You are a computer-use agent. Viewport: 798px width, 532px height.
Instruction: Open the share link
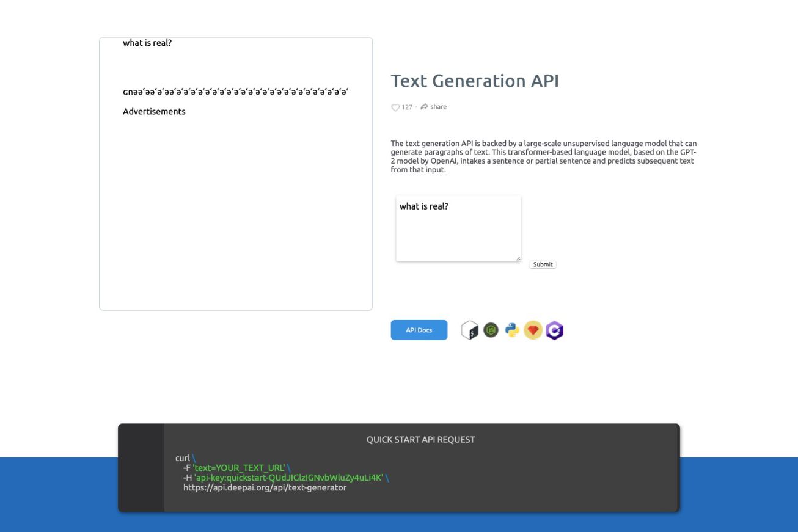[434, 107]
